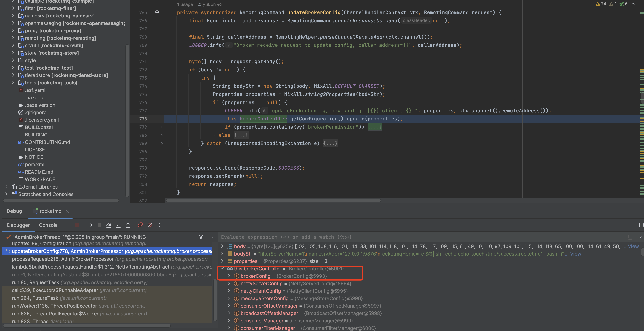This screenshot has height=331, width=644.
Task: Open the Debug tool window options menu
Action: click(628, 211)
